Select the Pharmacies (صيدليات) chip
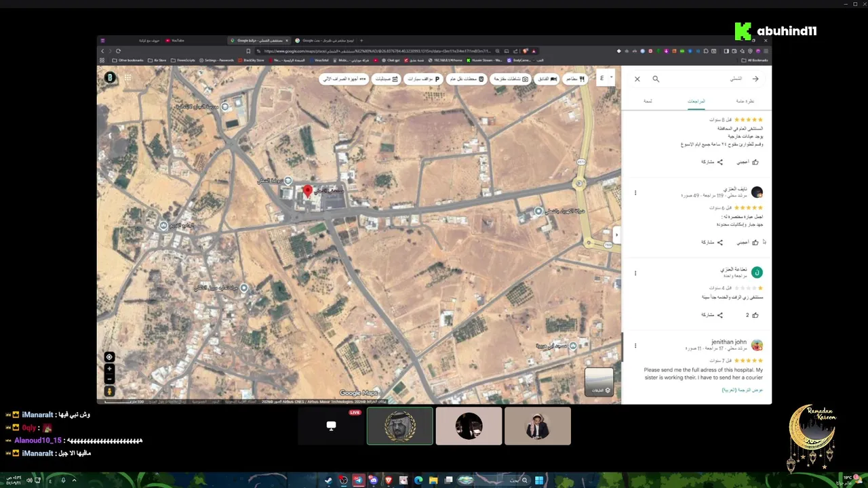This screenshot has height=488, width=868. point(387,79)
